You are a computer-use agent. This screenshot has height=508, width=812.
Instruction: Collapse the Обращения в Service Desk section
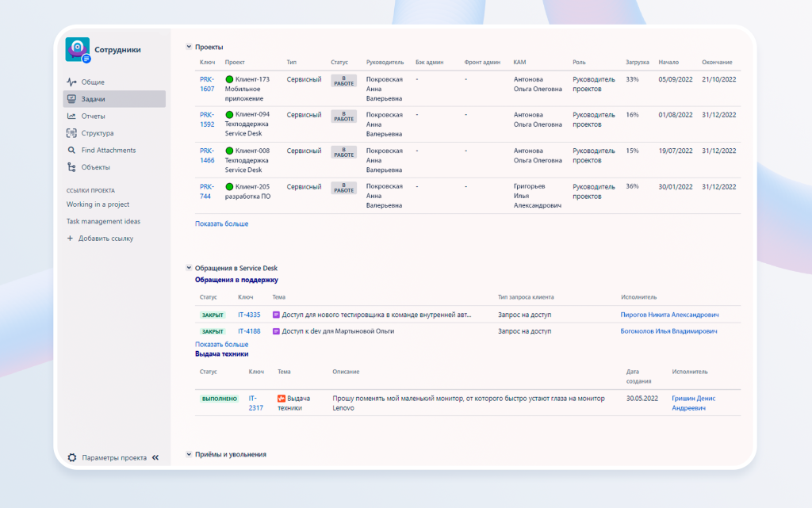tap(189, 268)
